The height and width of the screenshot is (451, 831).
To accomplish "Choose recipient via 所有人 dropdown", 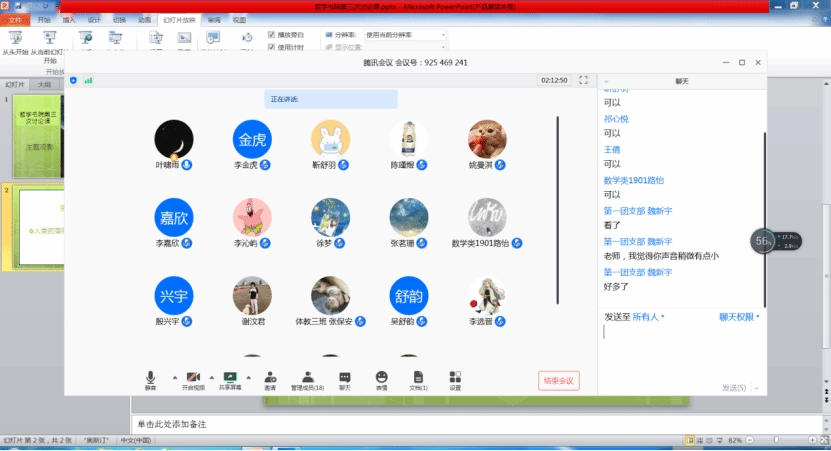I will coord(648,317).
